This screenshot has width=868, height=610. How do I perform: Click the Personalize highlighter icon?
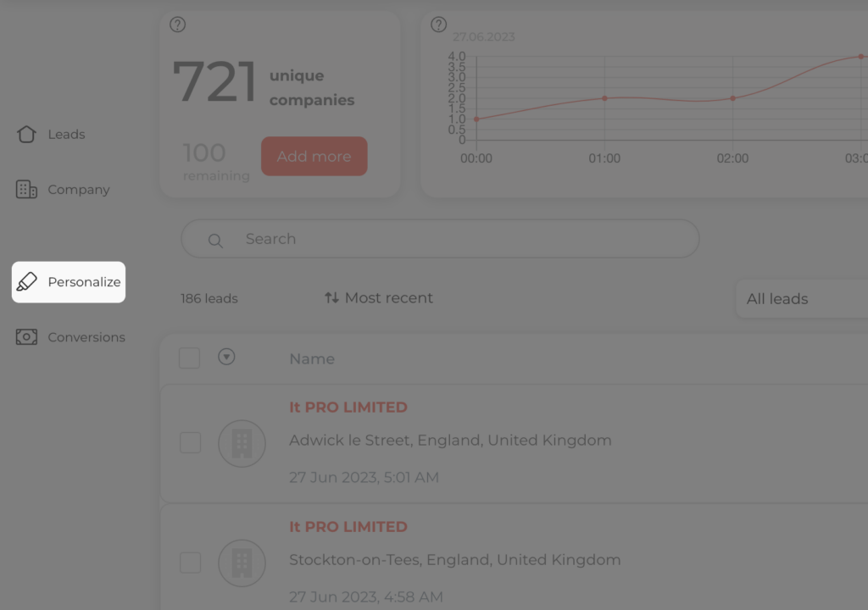(x=26, y=282)
